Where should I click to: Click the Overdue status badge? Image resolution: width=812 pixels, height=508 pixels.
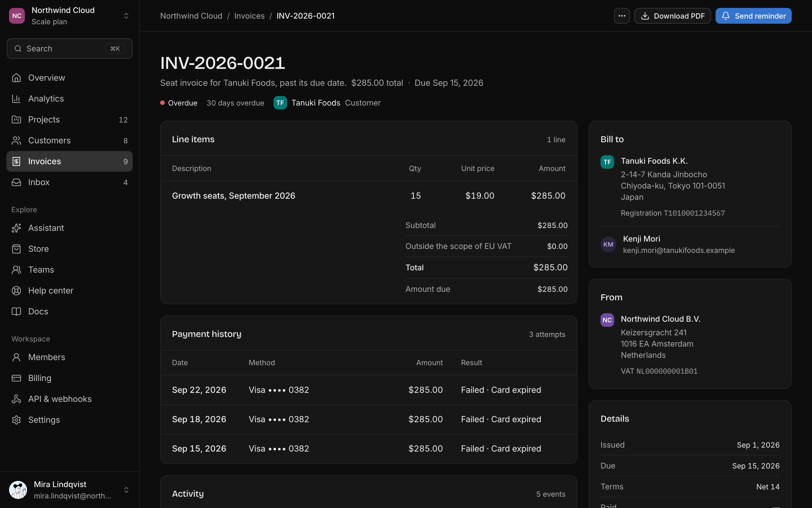pos(179,103)
